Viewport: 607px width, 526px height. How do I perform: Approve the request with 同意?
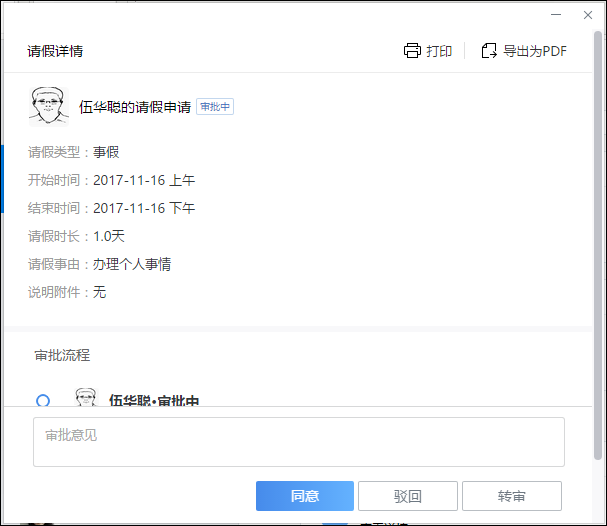click(305, 496)
